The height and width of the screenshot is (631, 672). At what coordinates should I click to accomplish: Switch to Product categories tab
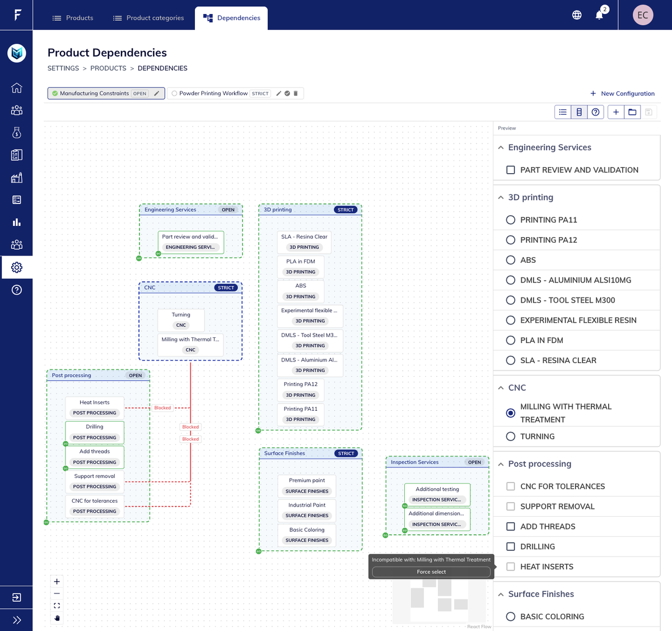pos(148,18)
